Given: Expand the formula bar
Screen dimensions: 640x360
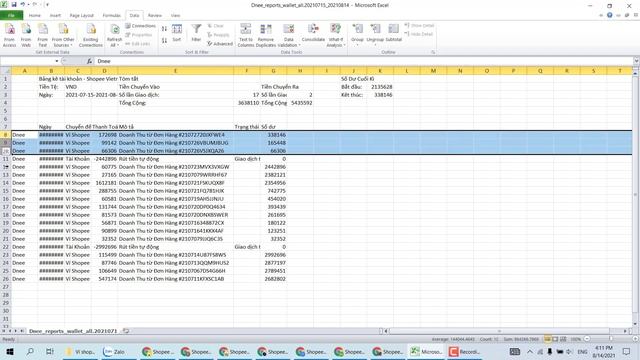Looking at the screenshot, I should [x=636, y=61].
